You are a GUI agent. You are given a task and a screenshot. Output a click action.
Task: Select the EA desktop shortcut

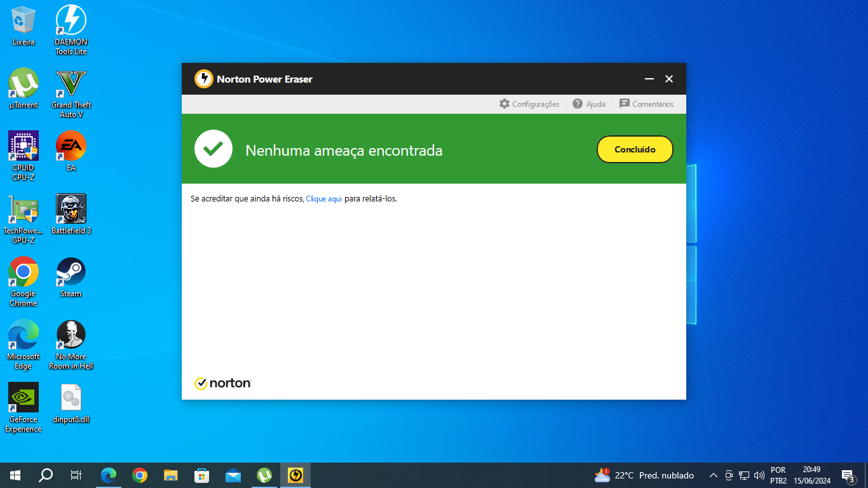pyautogui.click(x=71, y=152)
